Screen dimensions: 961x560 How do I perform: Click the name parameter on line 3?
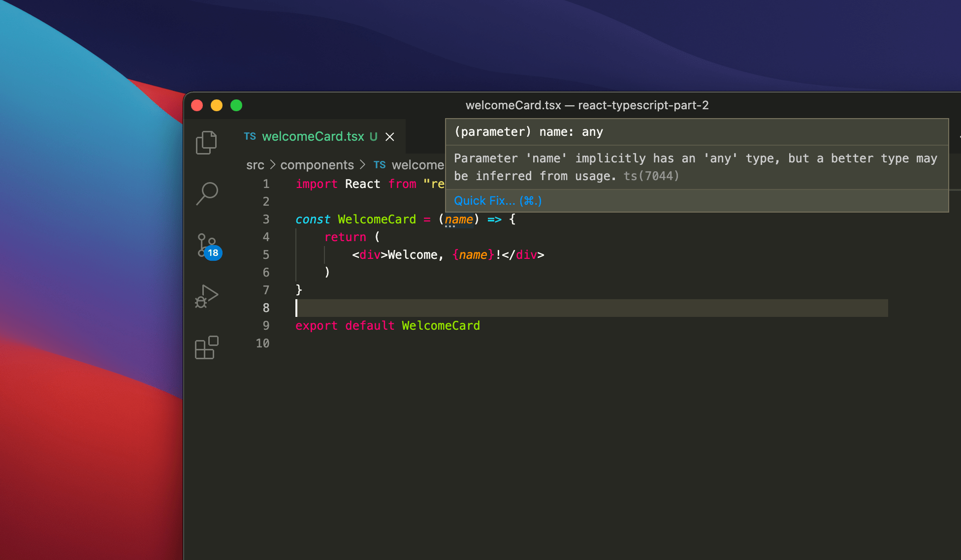[x=459, y=219]
